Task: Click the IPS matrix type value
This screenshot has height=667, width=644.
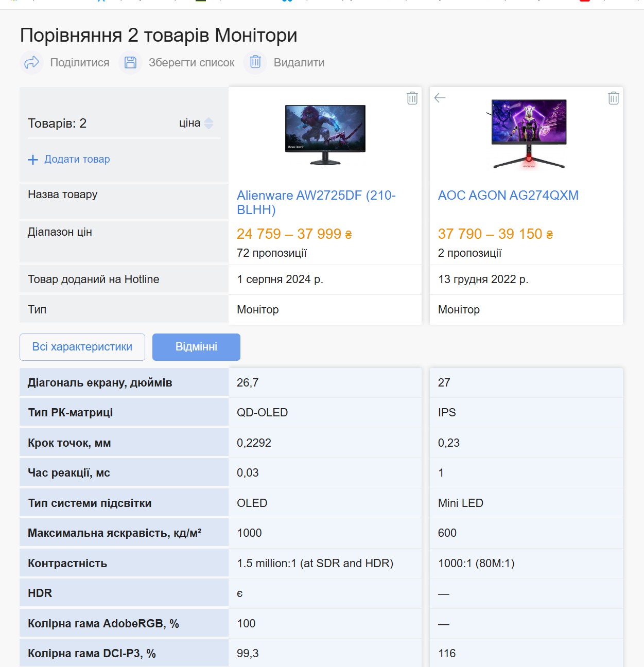Action: tap(447, 413)
